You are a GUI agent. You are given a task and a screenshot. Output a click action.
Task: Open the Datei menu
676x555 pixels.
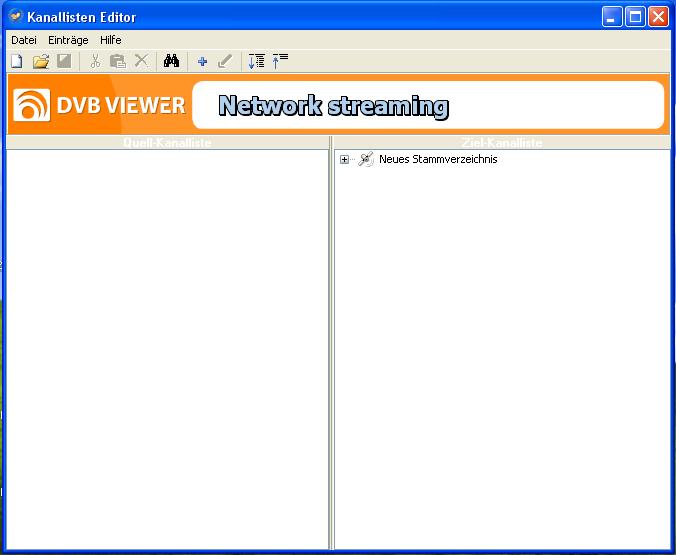[23, 40]
